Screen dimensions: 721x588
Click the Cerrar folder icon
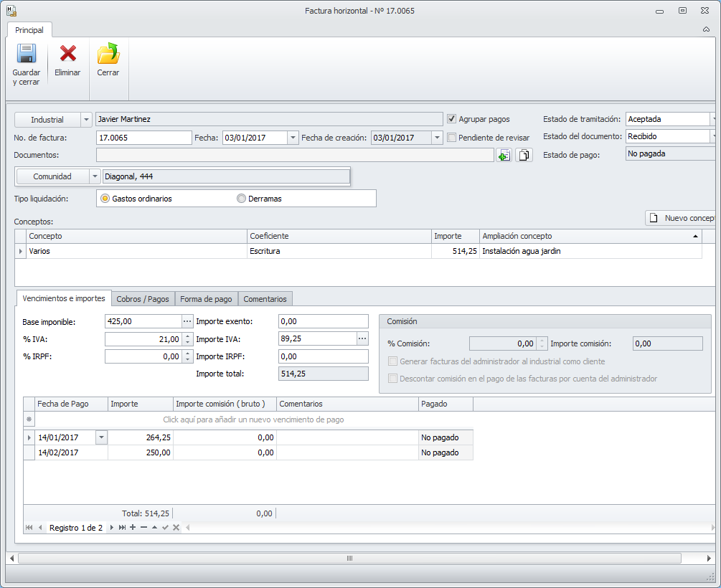pyautogui.click(x=108, y=54)
